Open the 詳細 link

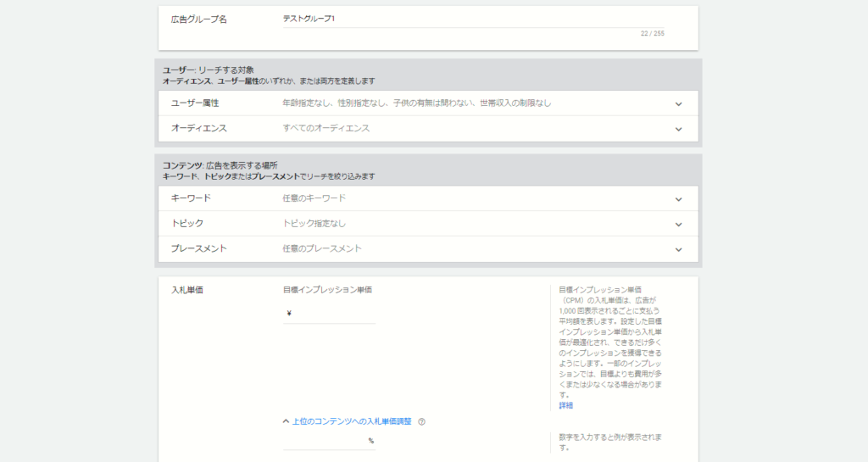(x=565, y=405)
